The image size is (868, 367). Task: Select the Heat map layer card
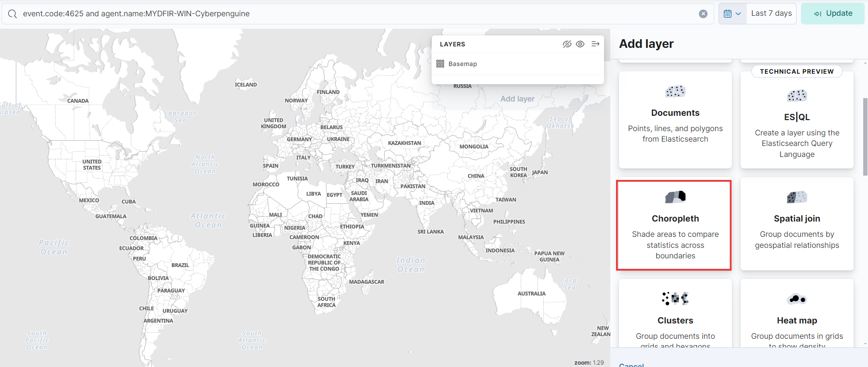click(x=797, y=313)
